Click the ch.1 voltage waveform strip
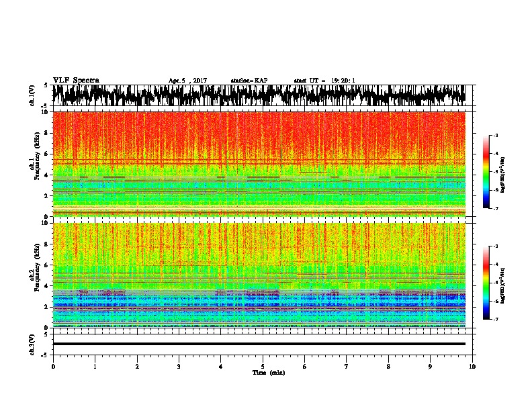532x411 pixels. (259, 95)
